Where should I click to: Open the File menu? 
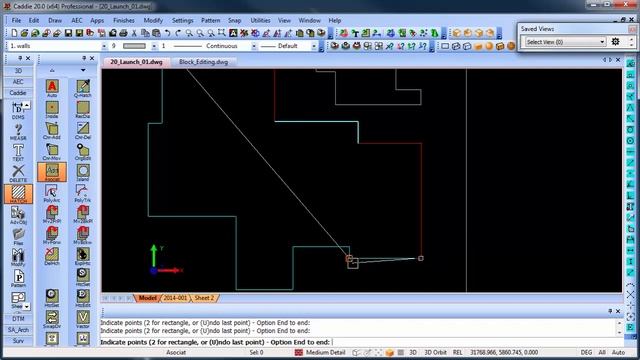[16, 20]
